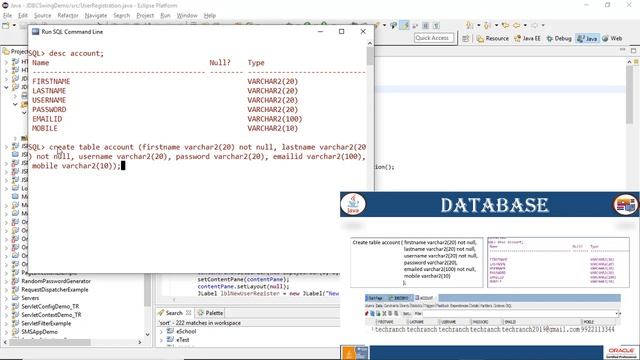Switch to the Debug perspective
The image size is (640, 360).
click(559, 38)
